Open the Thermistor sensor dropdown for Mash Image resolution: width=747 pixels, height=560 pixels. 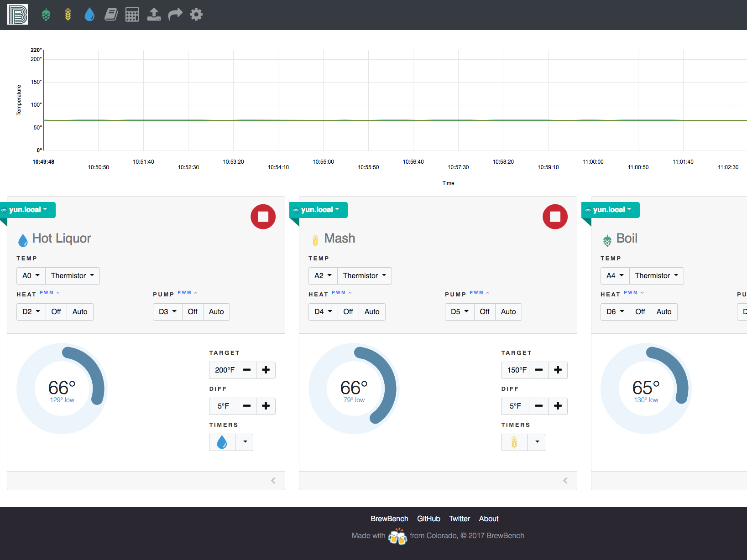click(364, 275)
